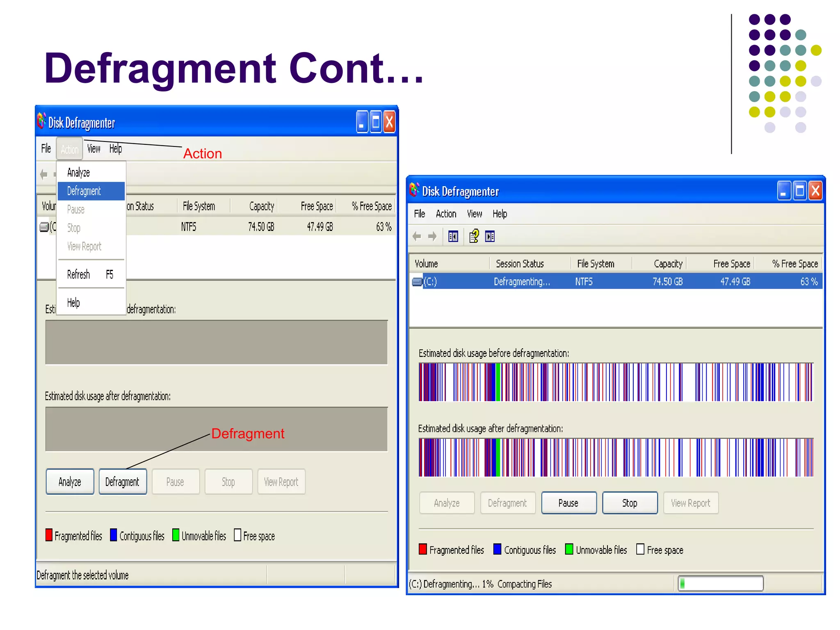Click white Free space swatch in right legend
The width and height of the screenshot is (840, 630).
coord(640,549)
